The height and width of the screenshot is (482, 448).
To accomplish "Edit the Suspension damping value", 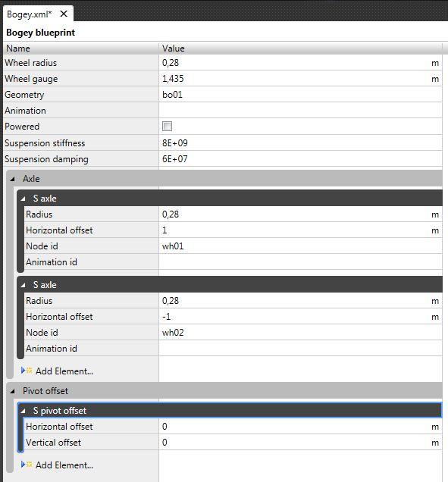I will (x=300, y=159).
